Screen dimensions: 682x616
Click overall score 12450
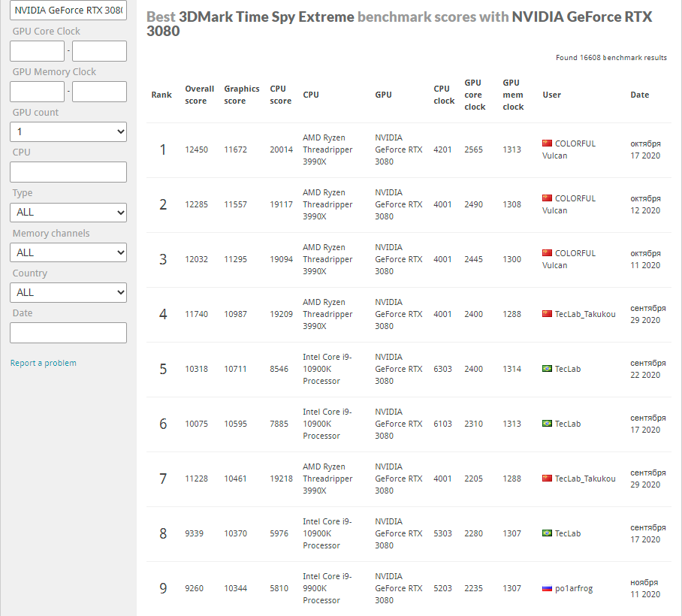pos(196,149)
